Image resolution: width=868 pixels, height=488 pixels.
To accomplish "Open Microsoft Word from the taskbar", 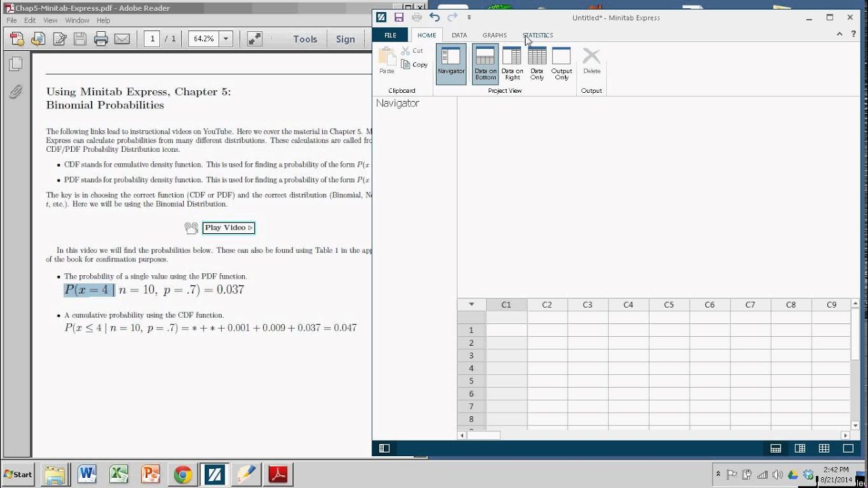I will pos(87,474).
